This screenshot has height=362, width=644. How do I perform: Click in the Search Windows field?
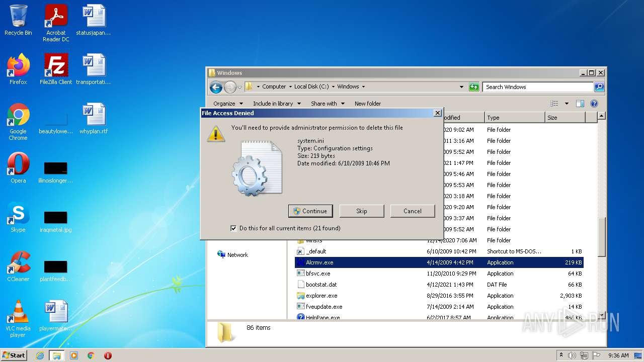(x=538, y=87)
